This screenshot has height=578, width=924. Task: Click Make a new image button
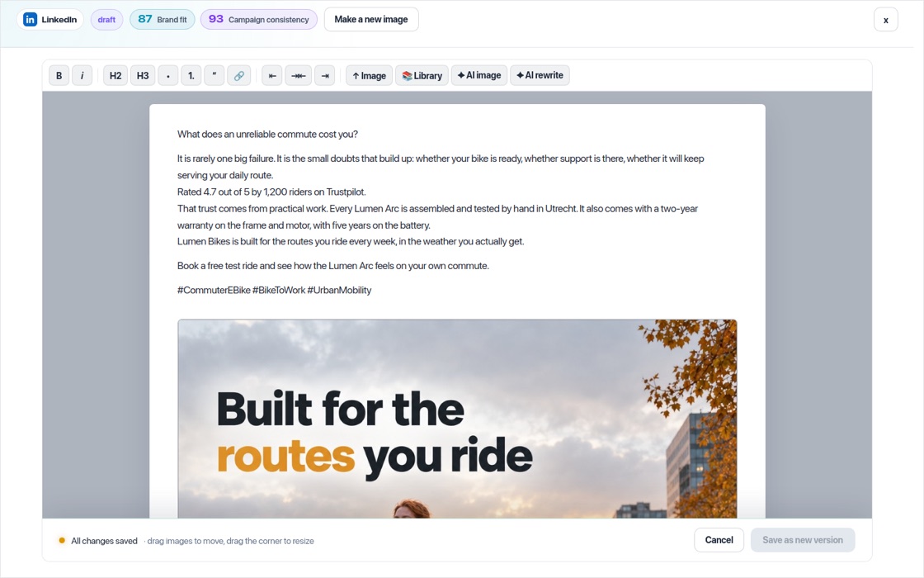click(x=371, y=20)
